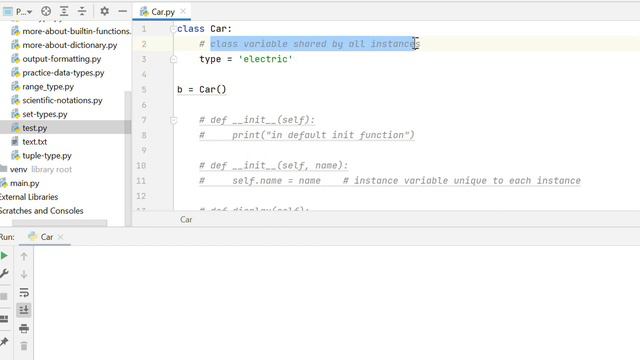Click the Collapse All toolbar icon
The height and width of the screenshot is (360, 640).
tap(82, 11)
